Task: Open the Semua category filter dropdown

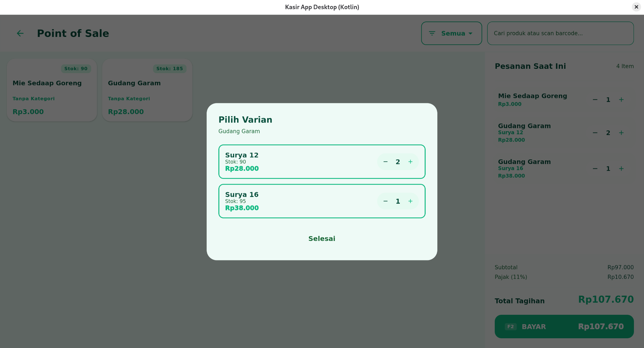Action: click(x=451, y=33)
